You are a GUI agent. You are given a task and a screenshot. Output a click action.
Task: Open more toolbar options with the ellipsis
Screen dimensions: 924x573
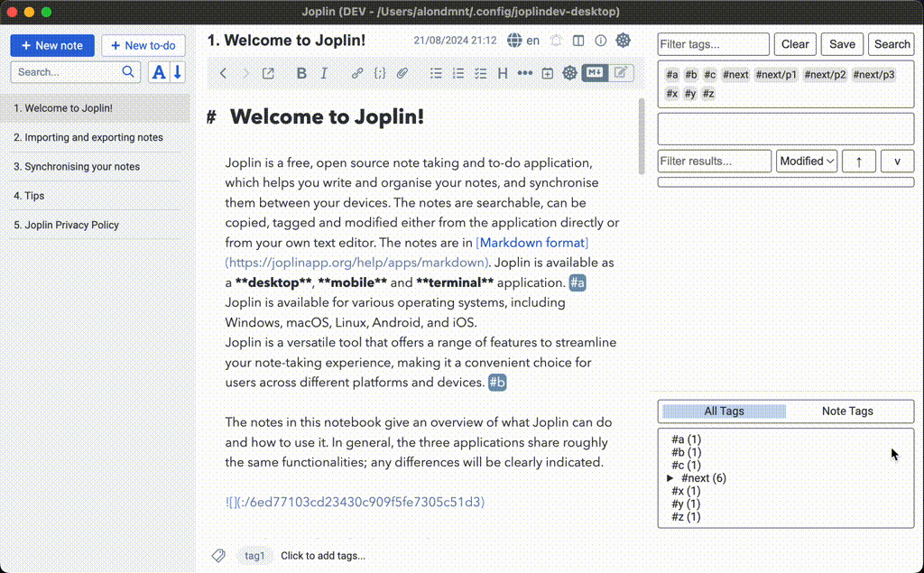(x=524, y=73)
